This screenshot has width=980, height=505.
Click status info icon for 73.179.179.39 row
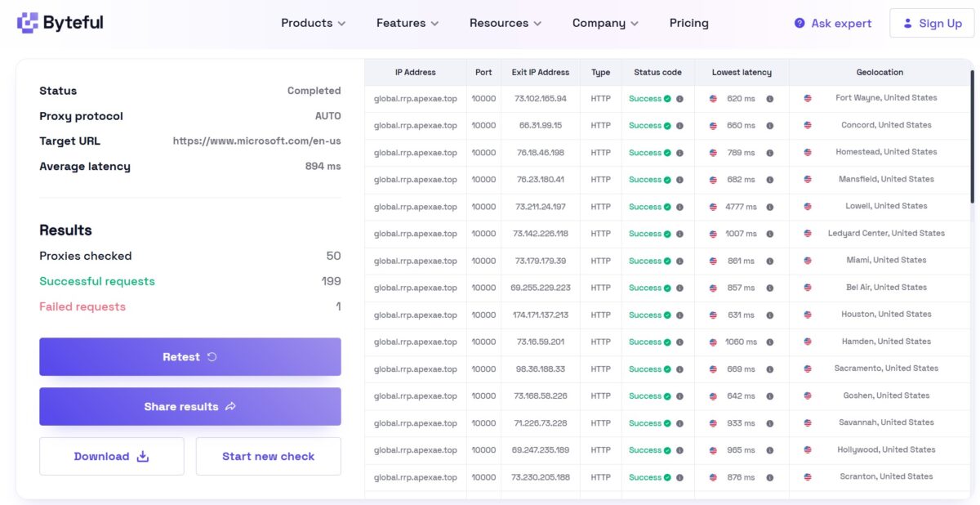[x=679, y=261]
